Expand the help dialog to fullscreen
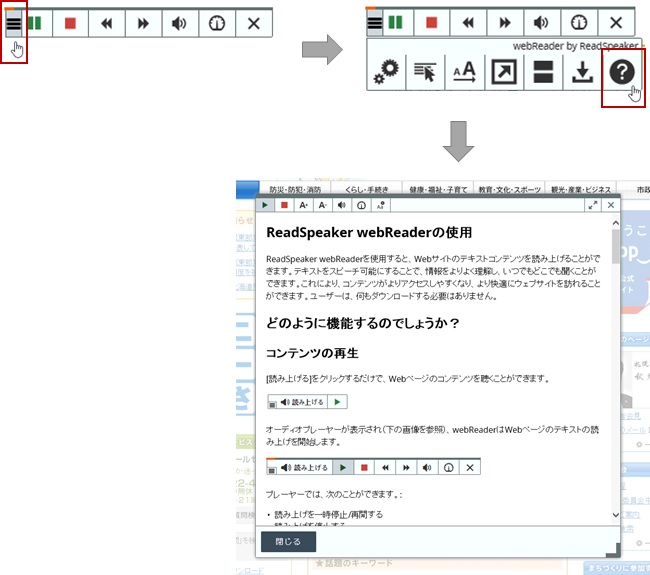This screenshot has width=650, height=575. point(592,205)
